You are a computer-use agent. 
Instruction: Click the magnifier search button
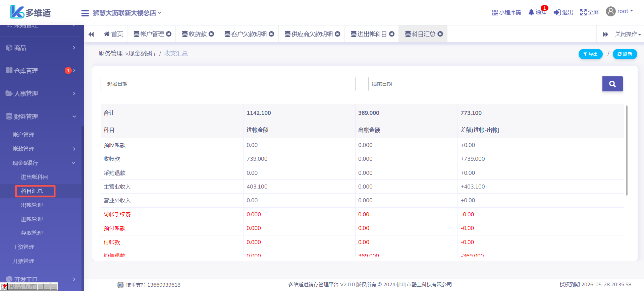[612, 84]
